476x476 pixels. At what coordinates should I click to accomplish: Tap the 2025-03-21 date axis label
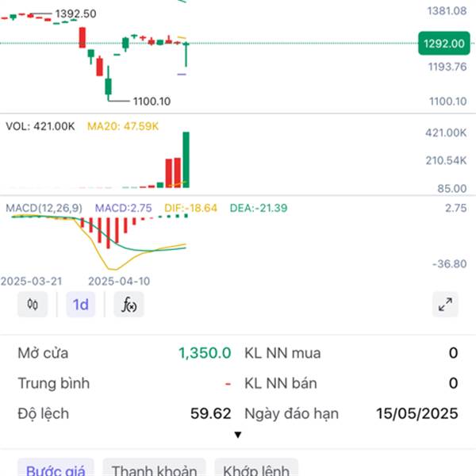[x=31, y=281]
